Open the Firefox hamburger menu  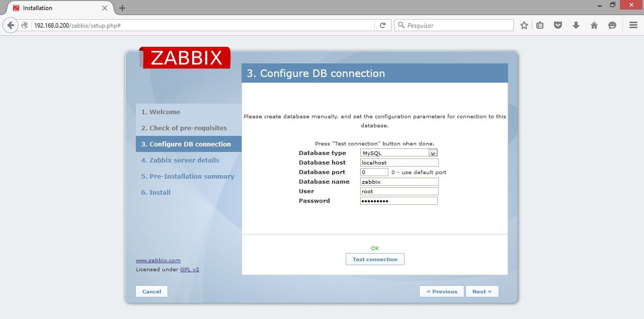tap(633, 25)
